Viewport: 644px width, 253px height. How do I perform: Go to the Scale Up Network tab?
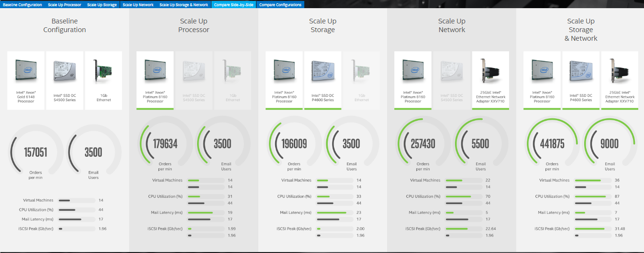[138, 4]
